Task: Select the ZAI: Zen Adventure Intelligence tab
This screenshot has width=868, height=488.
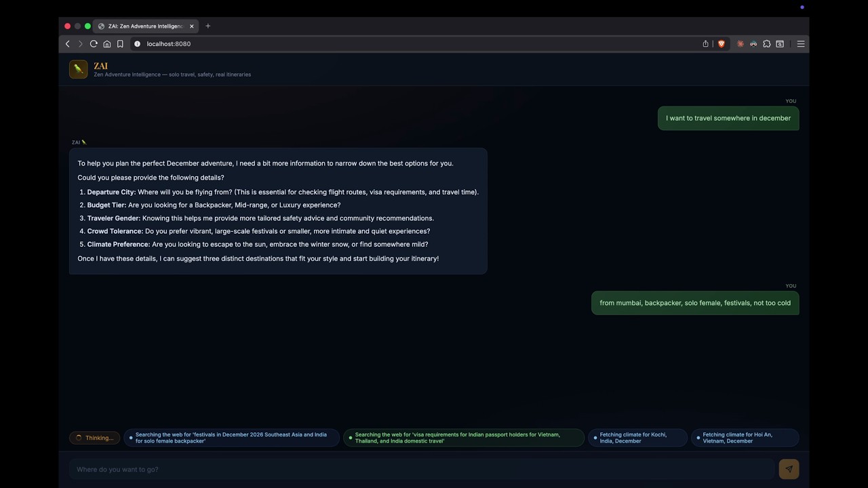Action: point(146,26)
